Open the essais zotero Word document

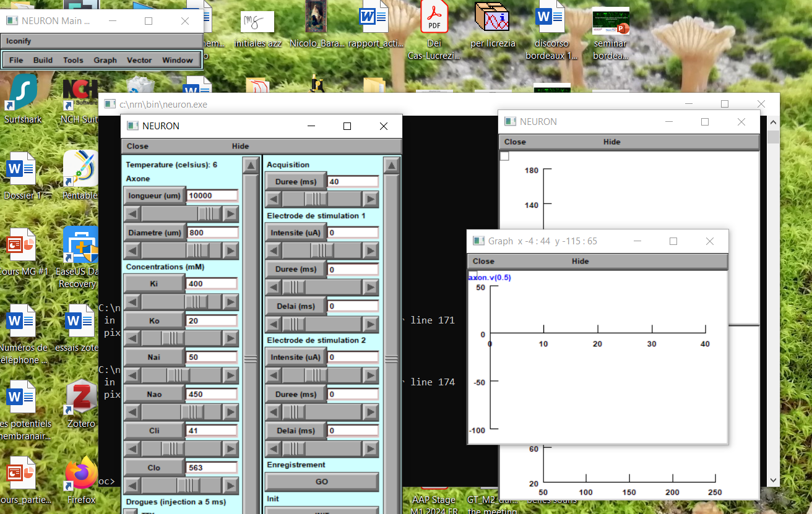(80, 328)
